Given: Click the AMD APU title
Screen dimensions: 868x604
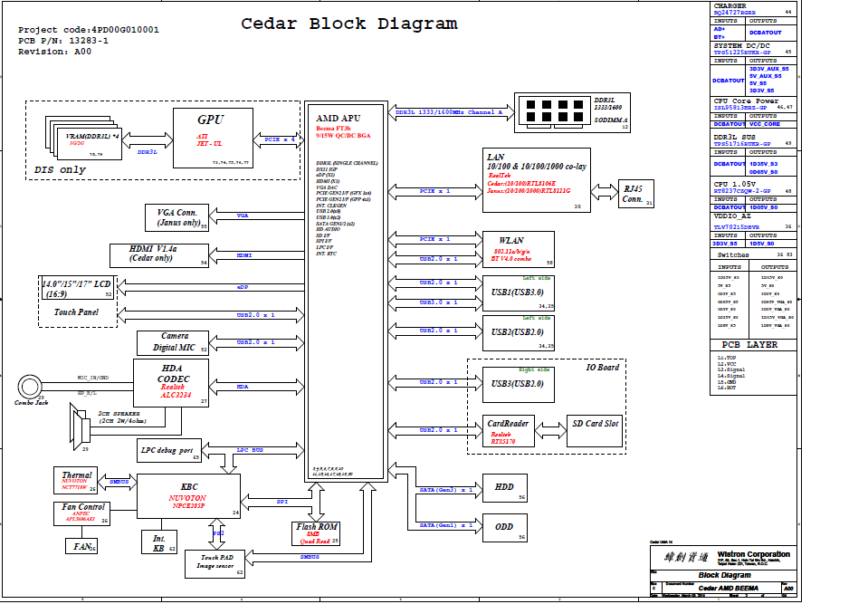Looking at the screenshot, I should pos(339,119).
